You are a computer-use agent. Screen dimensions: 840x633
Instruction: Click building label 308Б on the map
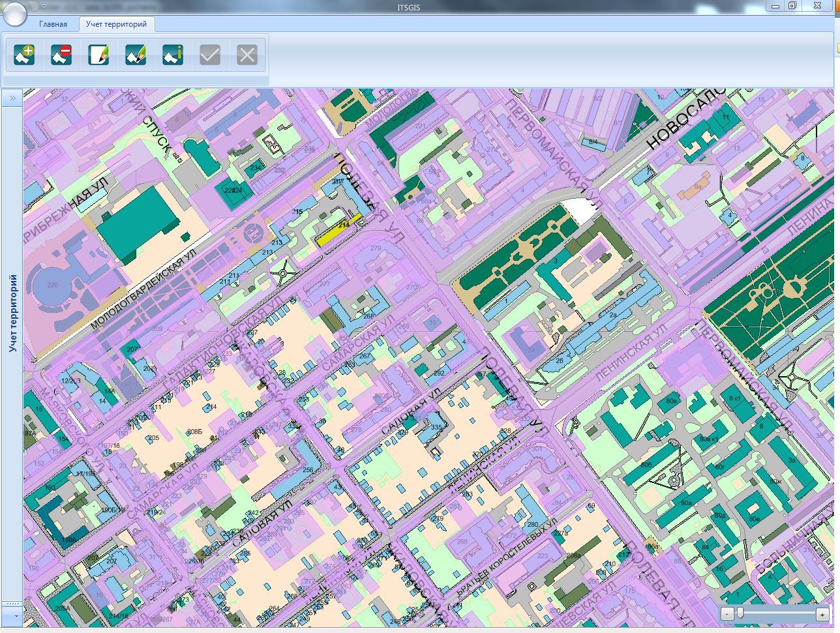tap(194, 432)
